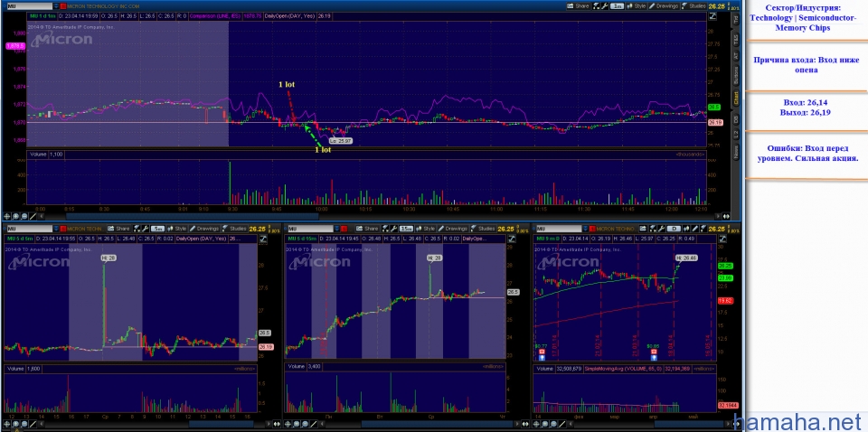Click top chart horizontal scrollbar thumb
Screen dimensions: 868x432
pos(192,217)
